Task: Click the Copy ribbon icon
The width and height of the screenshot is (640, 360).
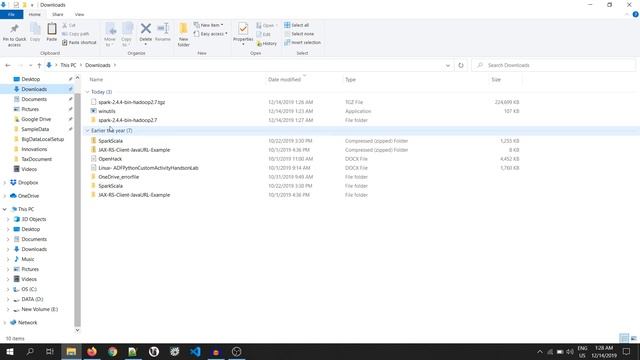Action: pos(35,29)
